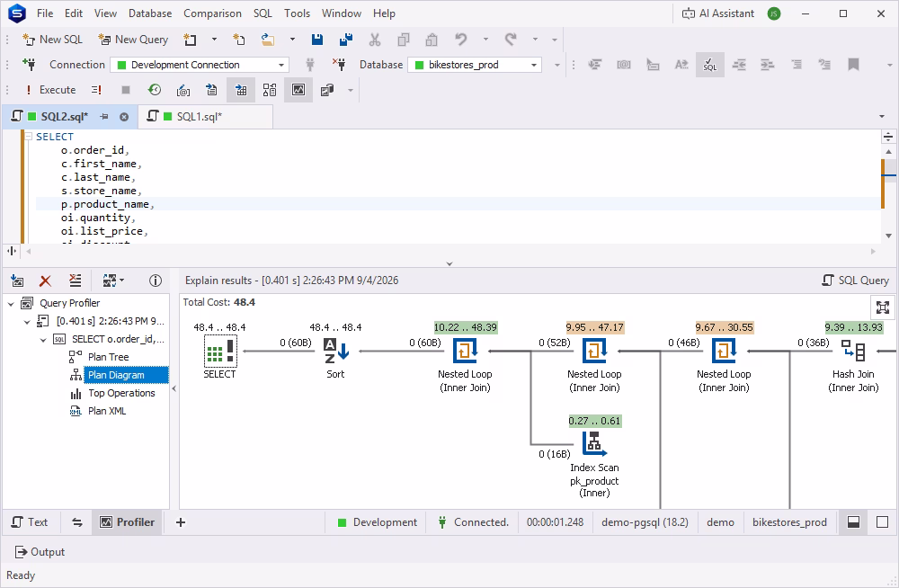Image resolution: width=899 pixels, height=588 pixels.
Task: Expand the open file dropdown arrow
Action: tap(292, 39)
